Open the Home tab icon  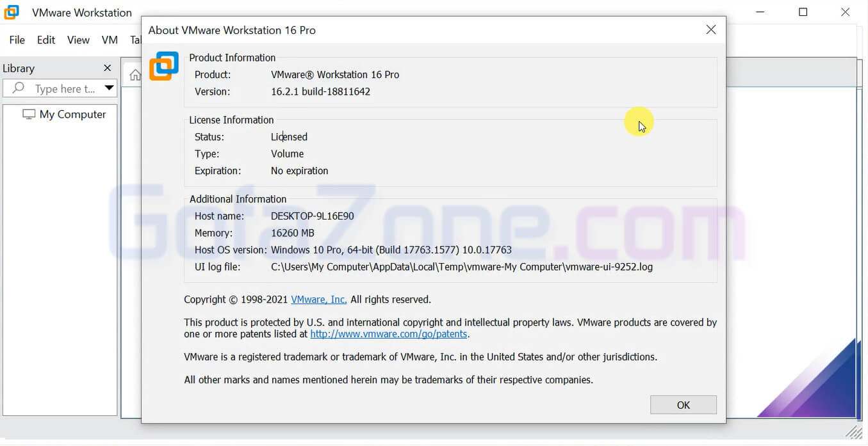pos(135,75)
